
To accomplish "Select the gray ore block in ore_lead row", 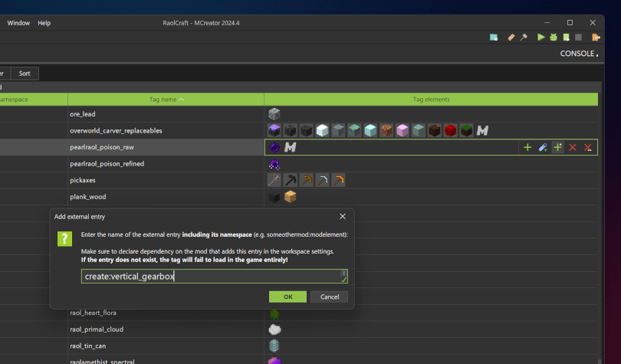I will [x=274, y=114].
